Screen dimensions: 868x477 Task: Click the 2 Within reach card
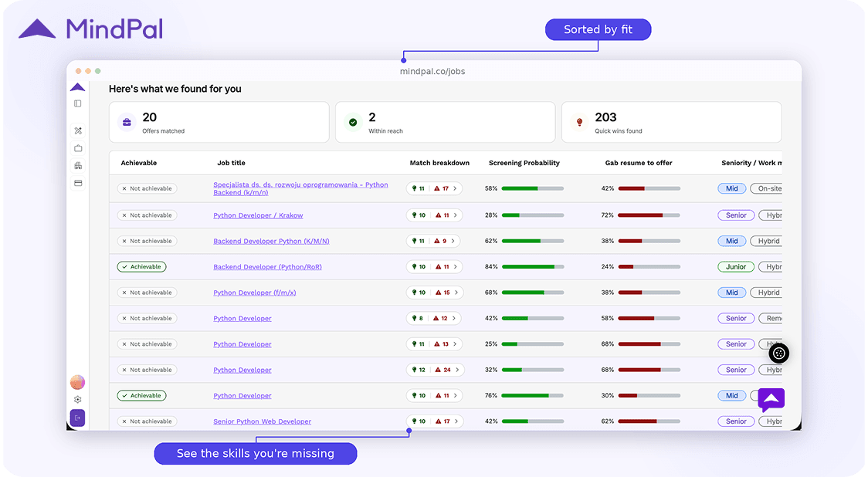pyautogui.click(x=445, y=122)
